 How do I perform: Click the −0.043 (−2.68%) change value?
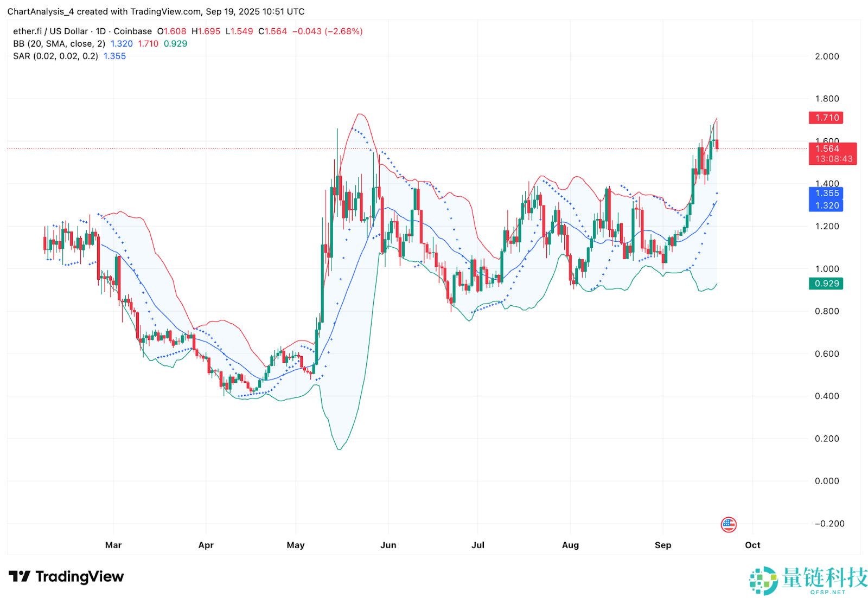click(x=327, y=31)
